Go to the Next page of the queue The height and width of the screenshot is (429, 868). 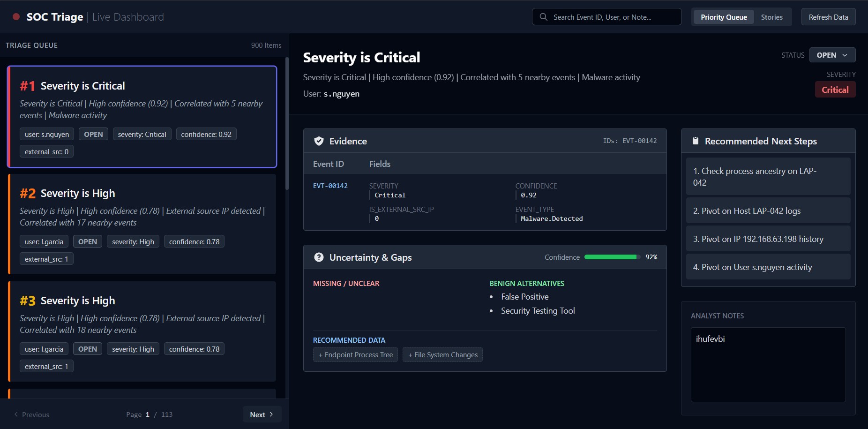(x=262, y=414)
